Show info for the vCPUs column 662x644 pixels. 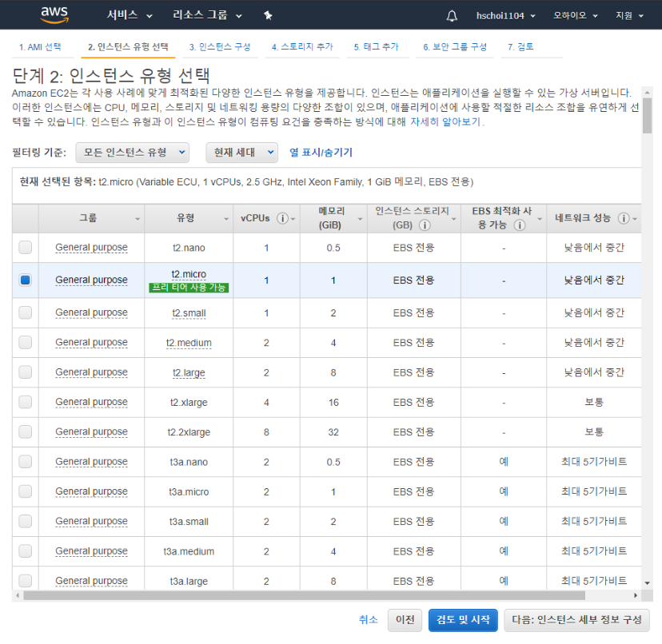[x=282, y=218]
